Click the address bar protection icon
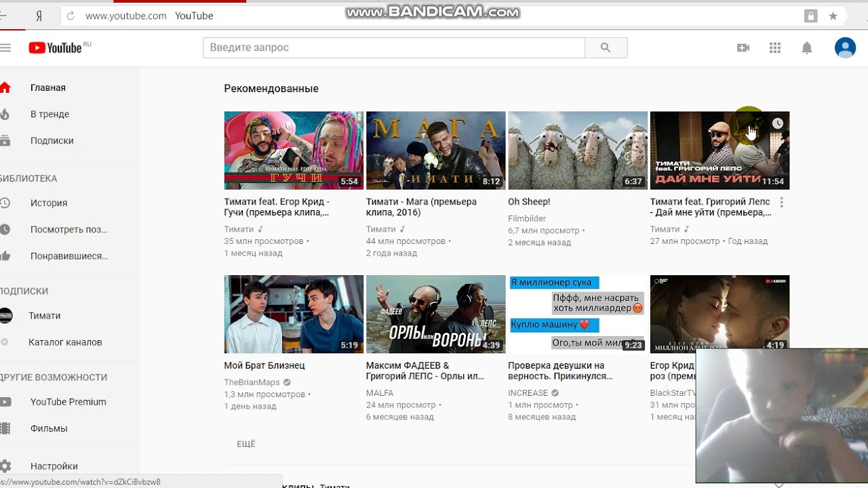Screen dimensions: 868x488 coord(810,16)
